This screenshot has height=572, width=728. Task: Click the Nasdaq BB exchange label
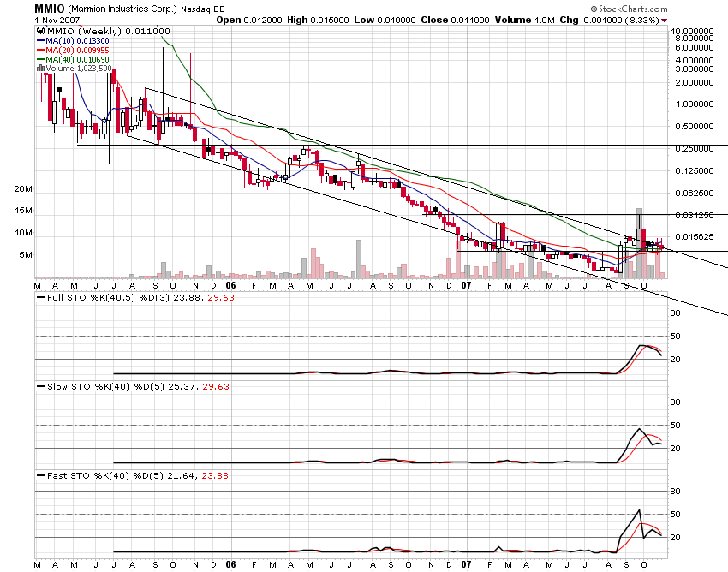[x=203, y=9]
